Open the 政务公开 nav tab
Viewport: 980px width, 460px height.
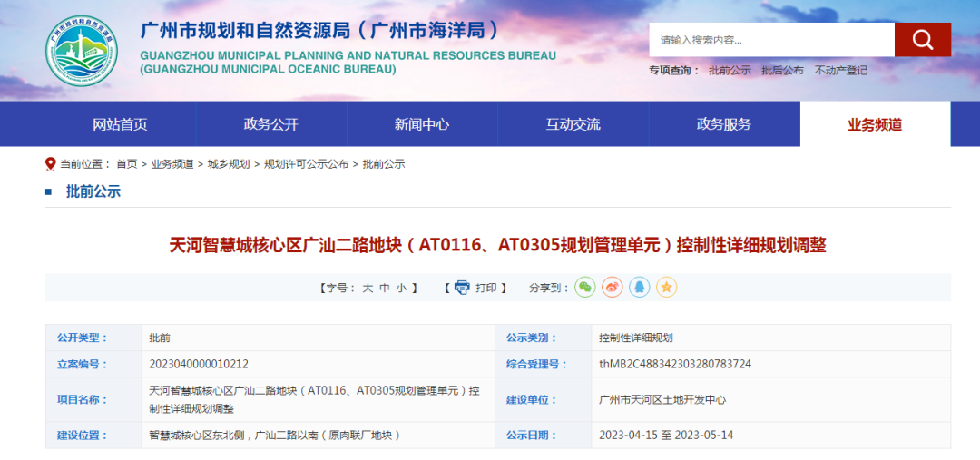(x=271, y=124)
